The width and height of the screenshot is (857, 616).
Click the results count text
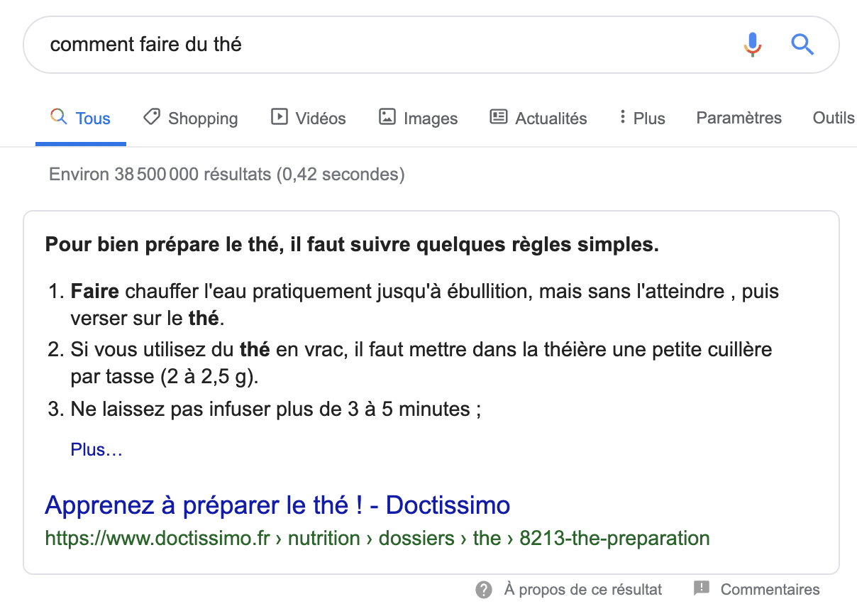click(226, 174)
